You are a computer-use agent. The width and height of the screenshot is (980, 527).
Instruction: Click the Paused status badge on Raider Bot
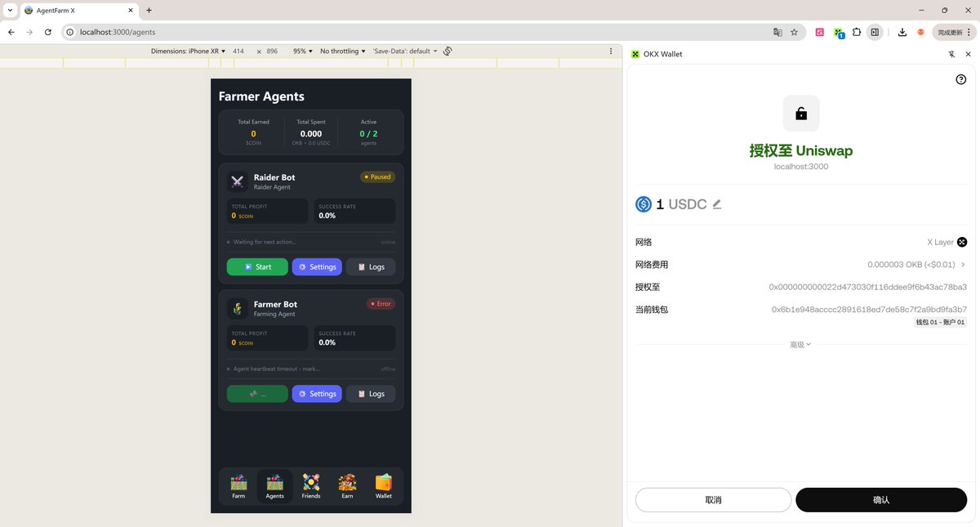click(376, 176)
